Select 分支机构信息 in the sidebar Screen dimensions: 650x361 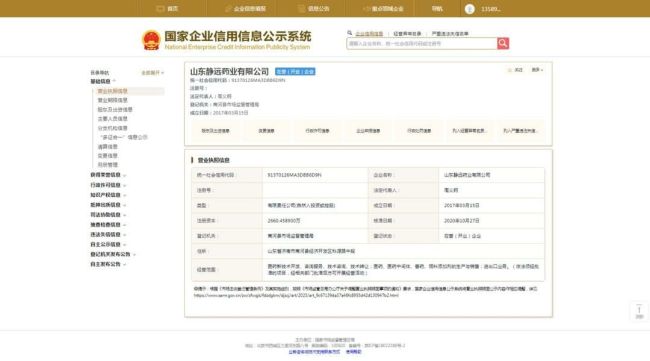click(x=112, y=128)
